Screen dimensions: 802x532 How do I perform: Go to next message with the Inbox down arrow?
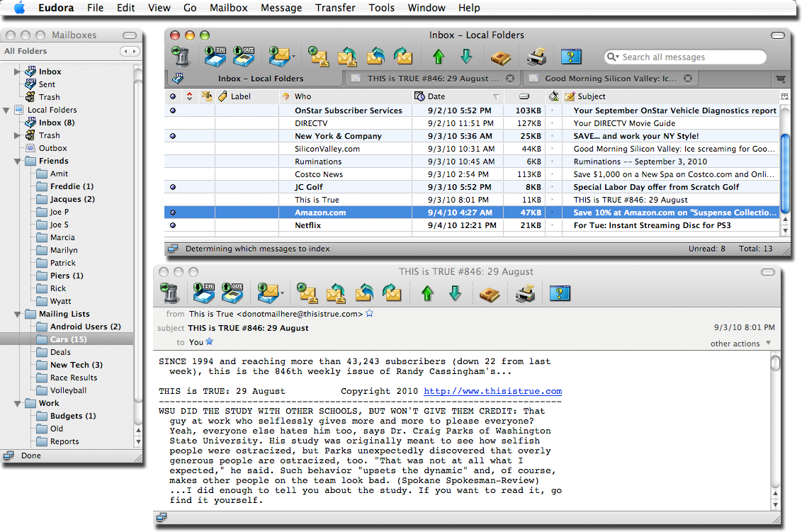pos(466,56)
